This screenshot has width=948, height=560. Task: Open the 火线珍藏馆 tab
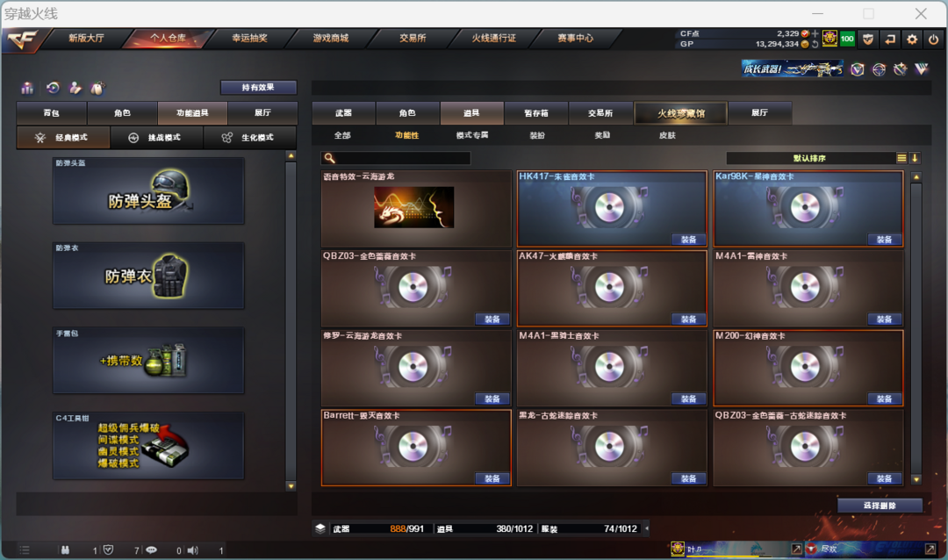[x=681, y=113]
